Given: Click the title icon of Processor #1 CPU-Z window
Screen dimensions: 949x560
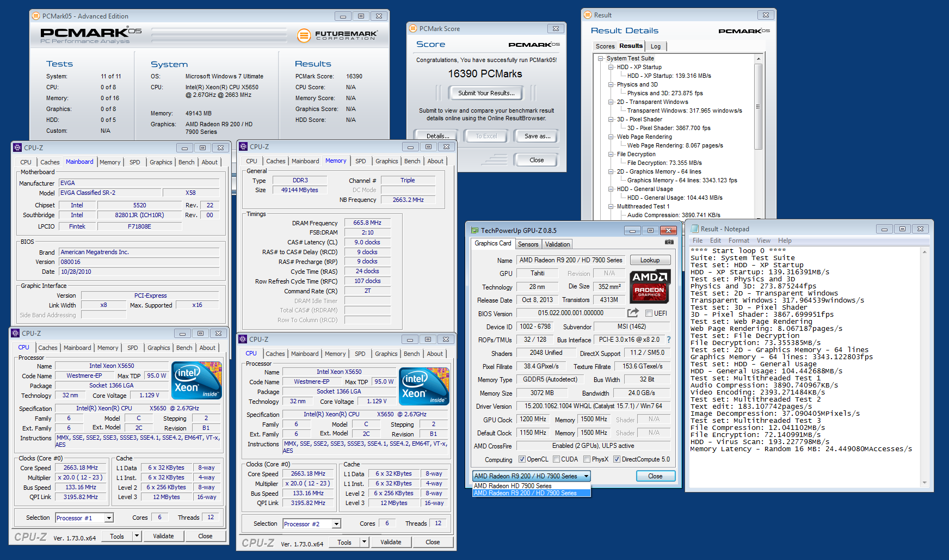Looking at the screenshot, I should [15, 334].
